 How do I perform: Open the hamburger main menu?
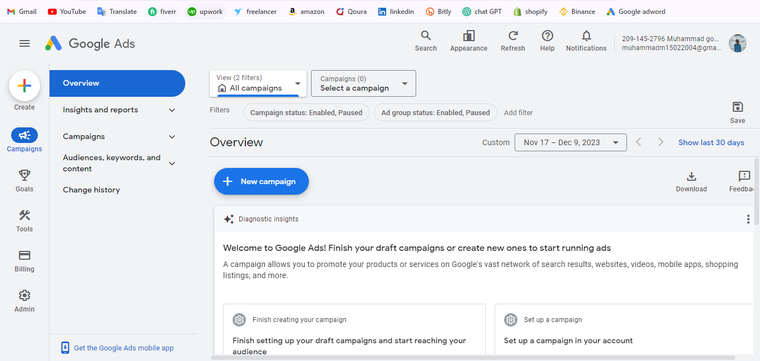coord(24,44)
